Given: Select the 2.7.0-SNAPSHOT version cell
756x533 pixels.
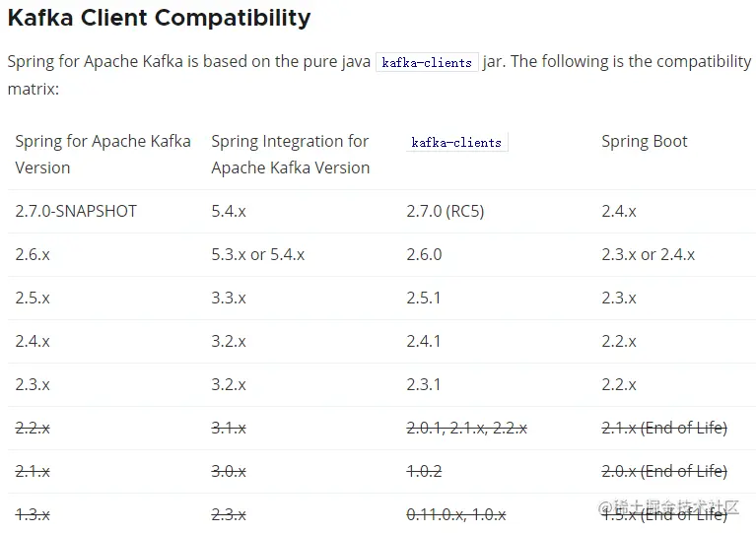Looking at the screenshot, I should point(76,211).
